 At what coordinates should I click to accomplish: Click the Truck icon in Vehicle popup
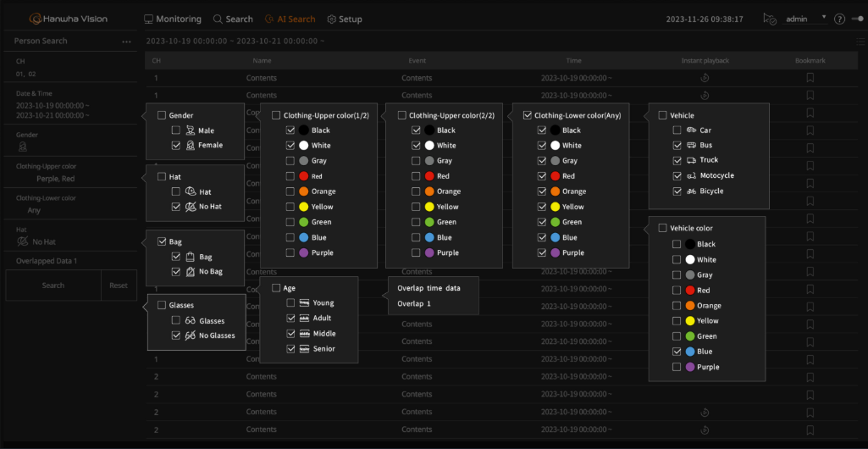click(x=691, y=160)
